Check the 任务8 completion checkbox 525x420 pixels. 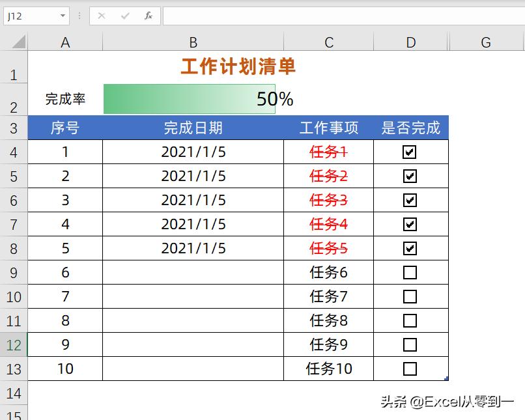[x=410, y=320]
